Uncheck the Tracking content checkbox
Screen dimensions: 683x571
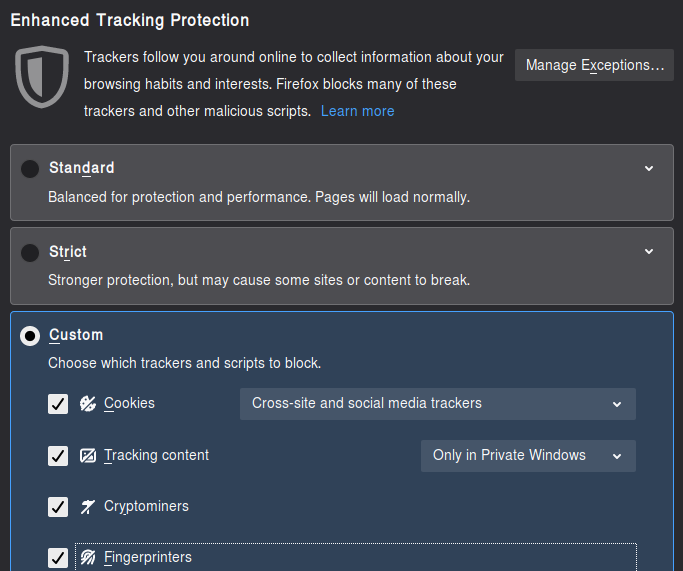point(58,456)
